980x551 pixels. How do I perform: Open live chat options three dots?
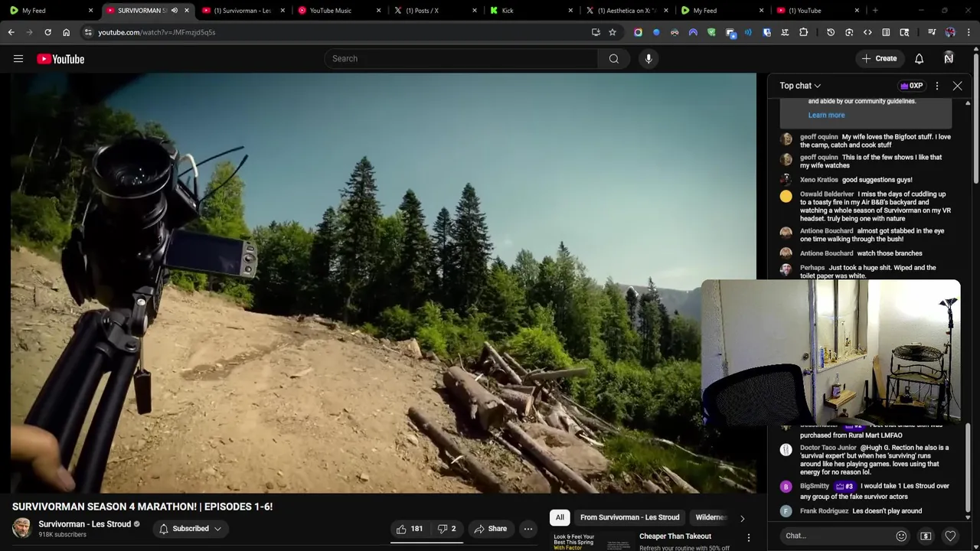click(x=937, y=86)
